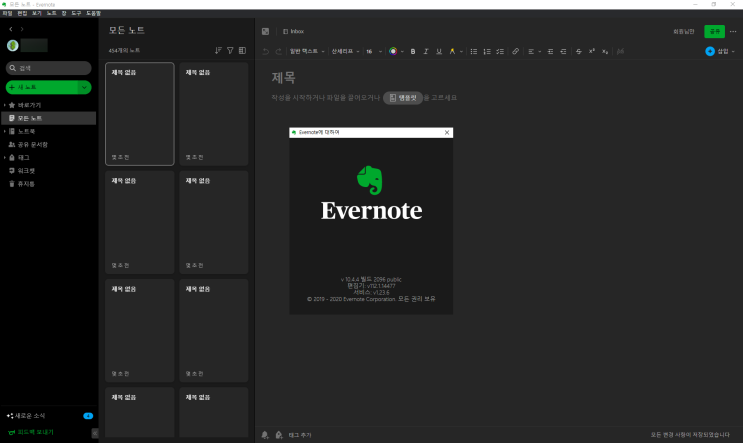Open the 노트 menu

click(52, 13)
